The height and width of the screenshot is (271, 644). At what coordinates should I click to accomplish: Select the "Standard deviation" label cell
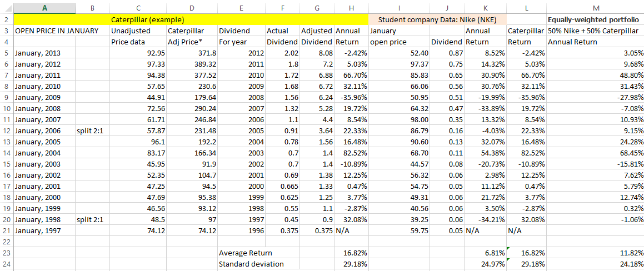pos(251,264)
